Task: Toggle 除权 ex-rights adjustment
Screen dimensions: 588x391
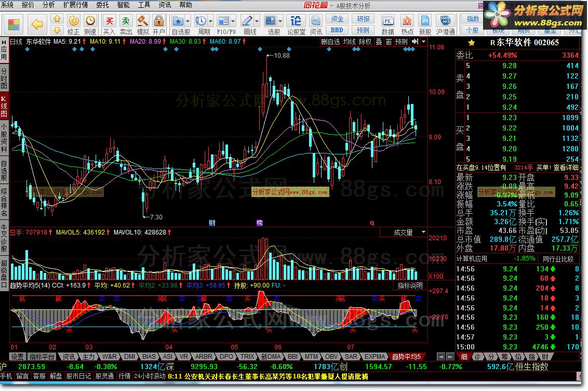Action: click(365, 42)
